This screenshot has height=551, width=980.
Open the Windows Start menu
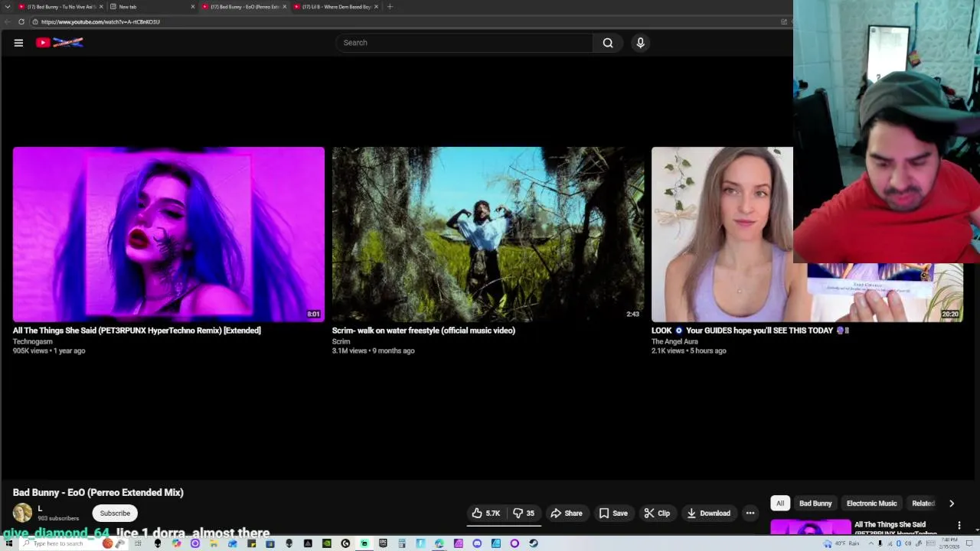click(x=8, y=543)
